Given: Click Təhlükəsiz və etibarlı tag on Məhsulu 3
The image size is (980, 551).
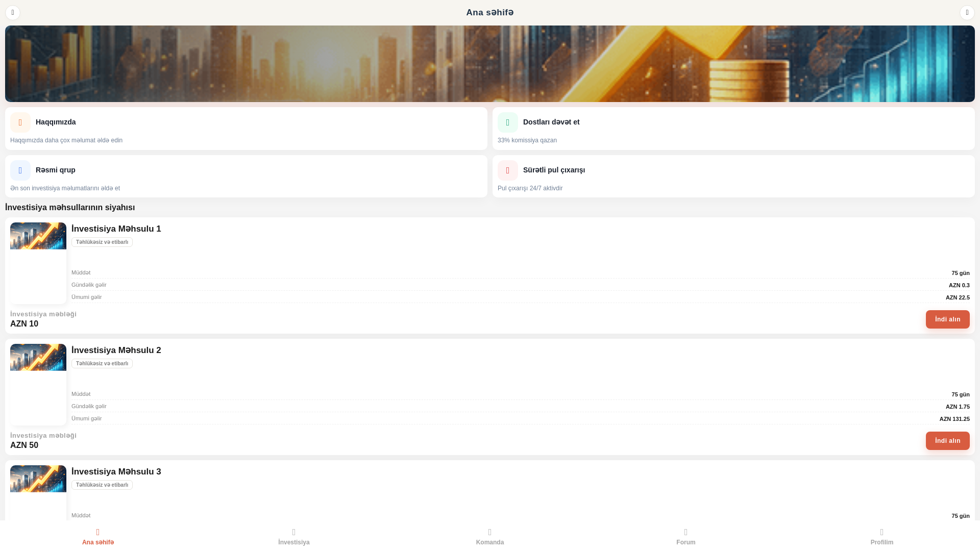Looking at the screenshot, I should 102,485.
